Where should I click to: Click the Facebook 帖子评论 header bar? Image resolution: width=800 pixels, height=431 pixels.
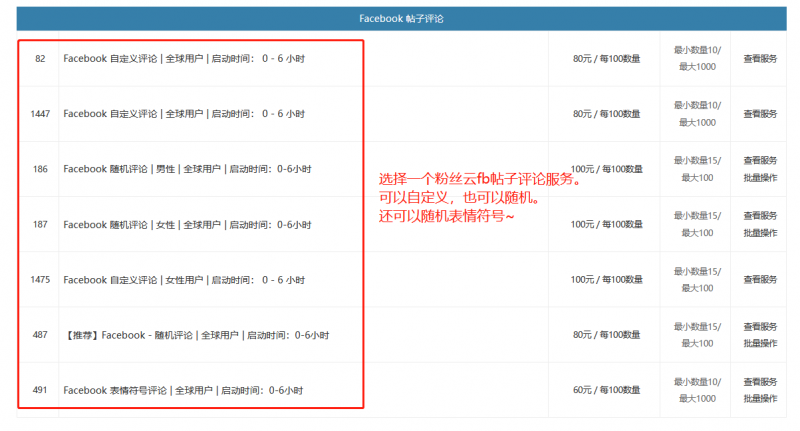401,19
